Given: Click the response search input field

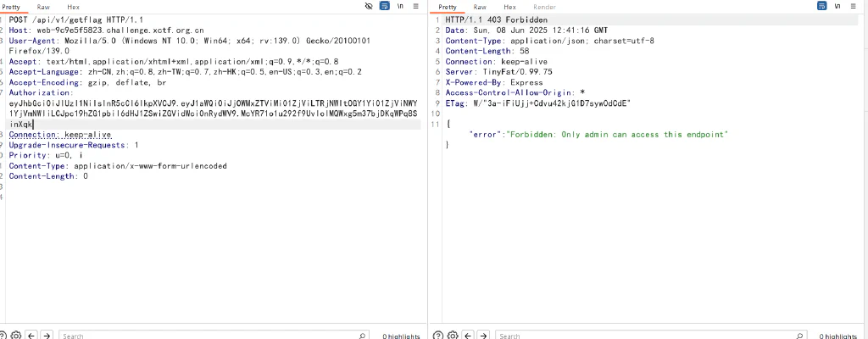Looking at the screenshot, I should point(650,335).
